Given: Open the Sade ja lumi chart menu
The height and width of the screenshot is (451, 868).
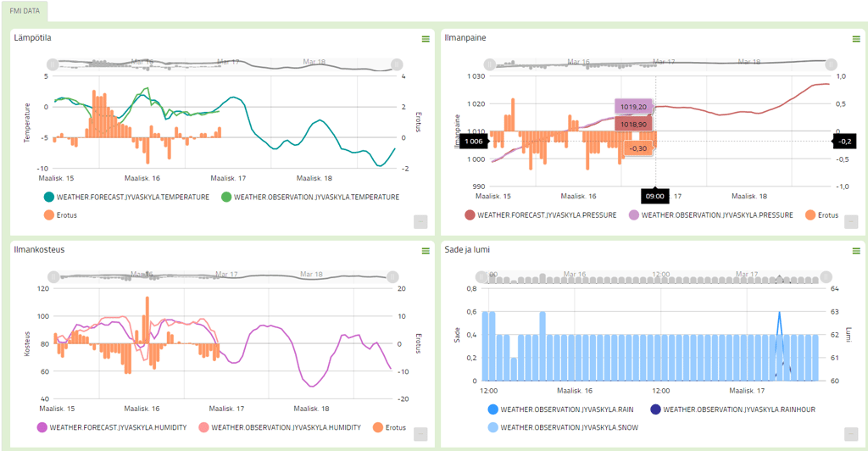Looking at the screenshot, I should pos(856,251).
